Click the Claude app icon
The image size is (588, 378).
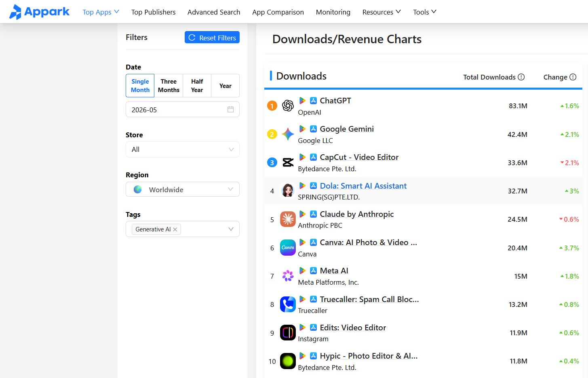coord(288,219)
